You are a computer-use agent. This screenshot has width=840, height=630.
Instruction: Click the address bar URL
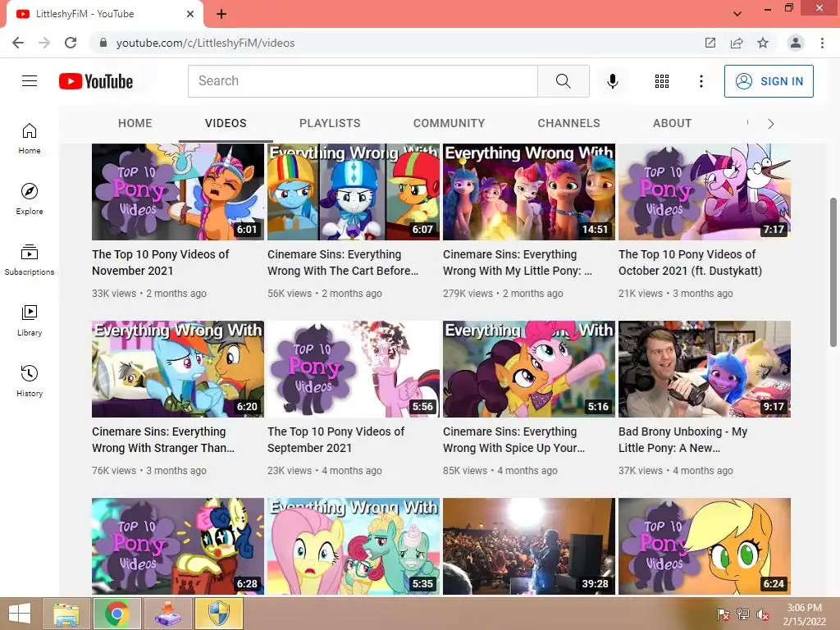(205, 43)
